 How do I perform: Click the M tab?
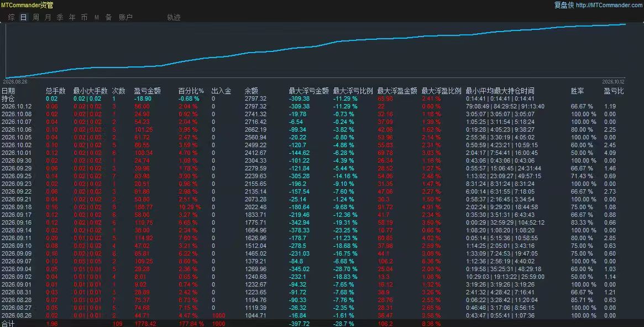coord(97,17)
